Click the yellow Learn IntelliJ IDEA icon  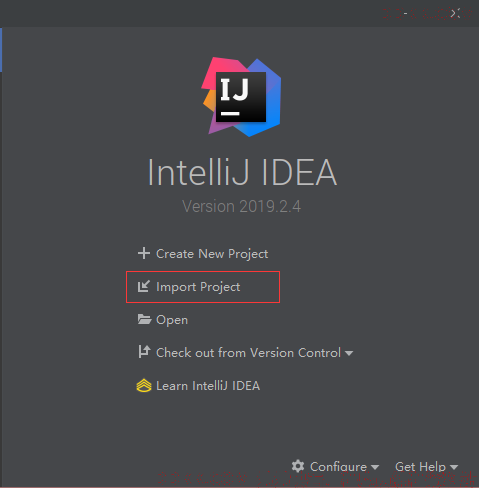pyautogui.click(x=144, y=385)
